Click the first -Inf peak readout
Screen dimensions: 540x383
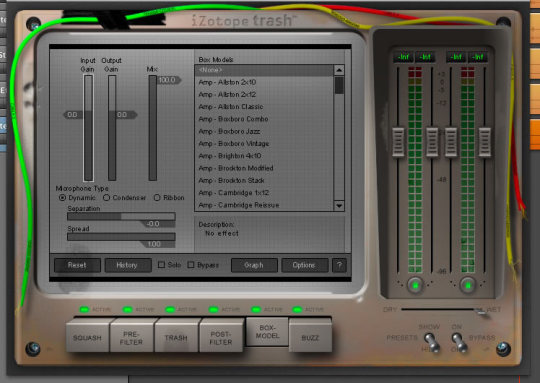click(x=403, y=57)
